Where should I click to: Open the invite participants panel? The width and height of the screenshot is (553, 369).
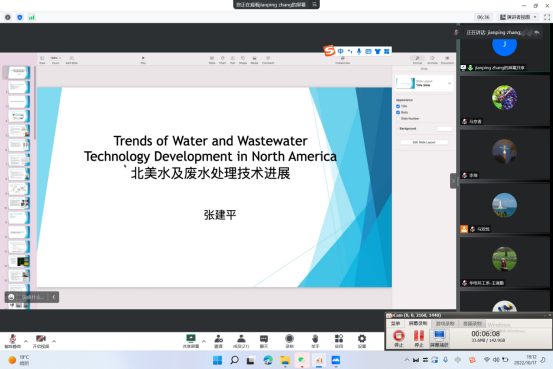pos(219,341)
